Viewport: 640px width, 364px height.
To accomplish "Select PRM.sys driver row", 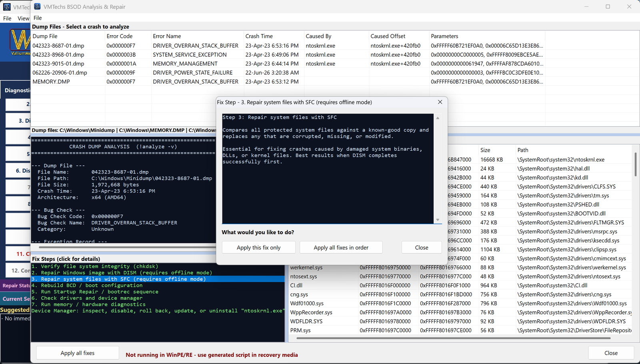I will click(460, 330).
